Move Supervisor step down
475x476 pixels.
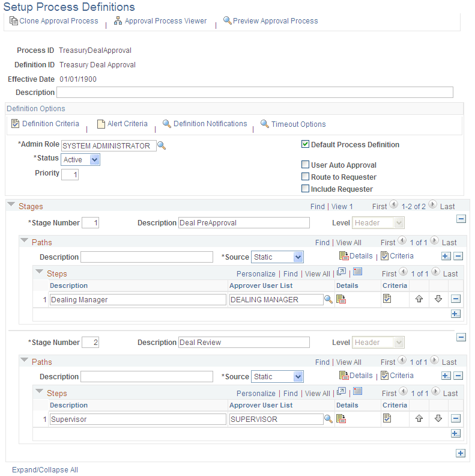coord(438,419)
